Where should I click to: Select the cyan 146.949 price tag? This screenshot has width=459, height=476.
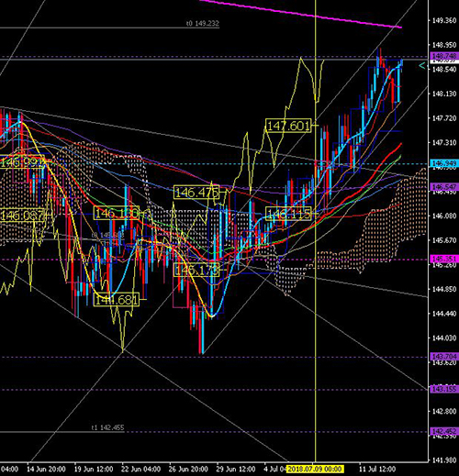pyautogui.click(x=444, y=163)
